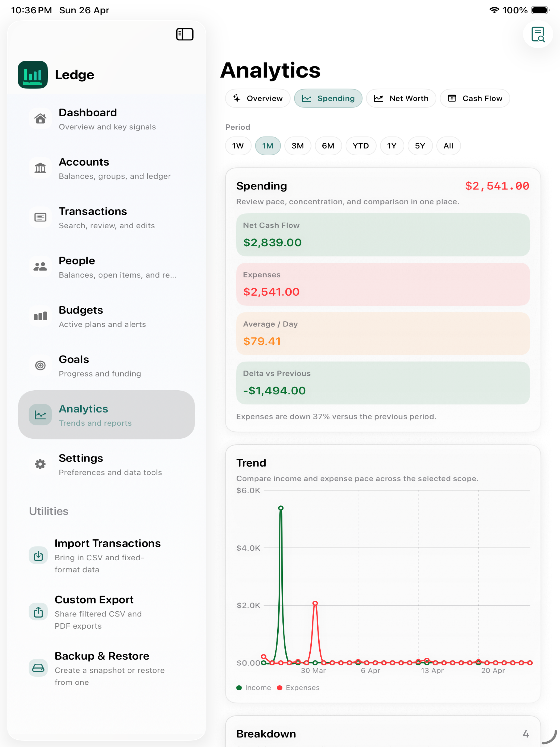Click the Analytics chart icon in sidebar
560x747 pixels.
40,415
